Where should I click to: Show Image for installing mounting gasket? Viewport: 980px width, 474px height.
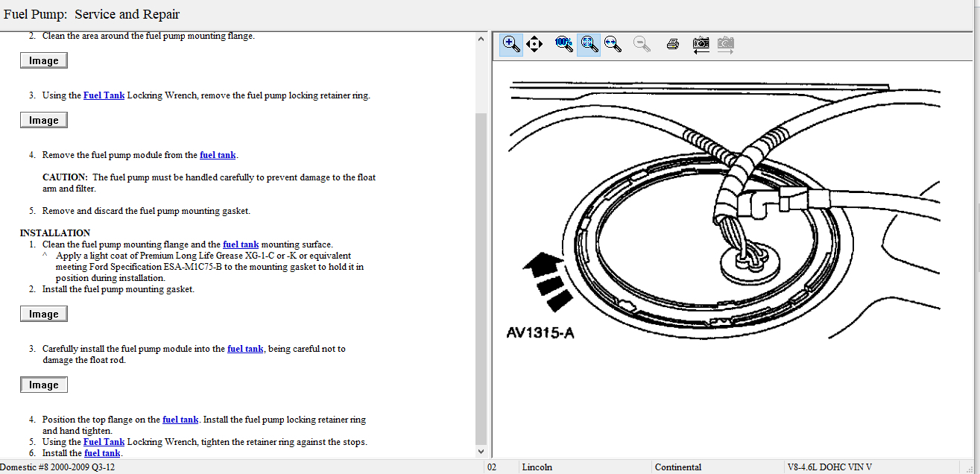click(43, 314)
